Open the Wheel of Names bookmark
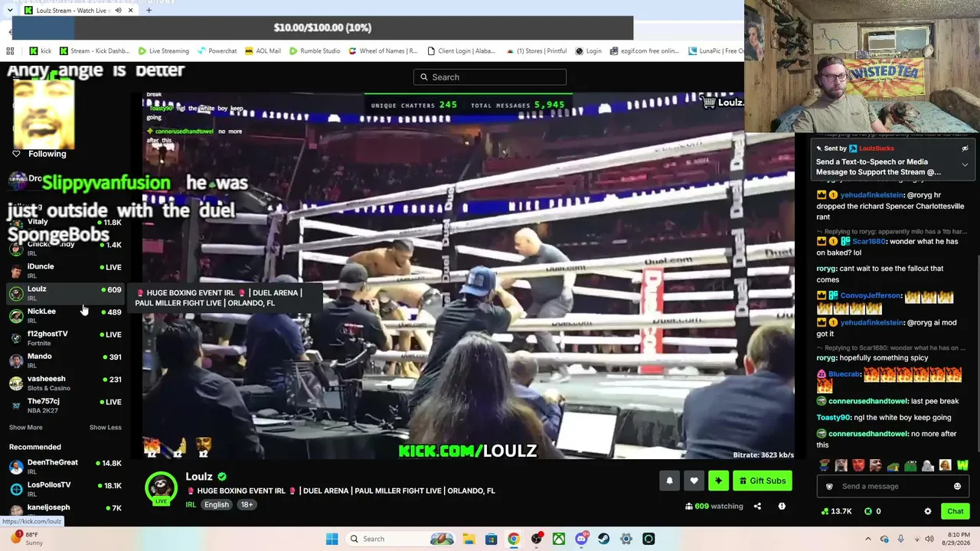Viewport: 980px width, 551px height. pyautogui.click(x=383, y=51)
